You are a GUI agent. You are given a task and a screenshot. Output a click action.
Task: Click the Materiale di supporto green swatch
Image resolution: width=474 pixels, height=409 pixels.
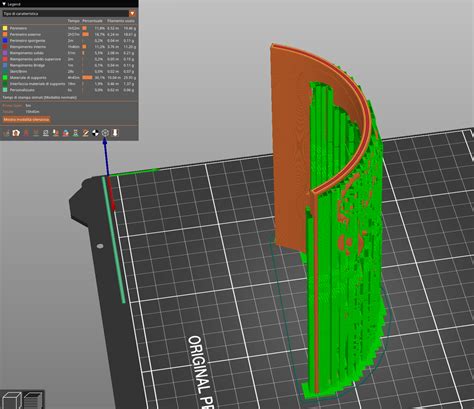(x=5, y=78)
